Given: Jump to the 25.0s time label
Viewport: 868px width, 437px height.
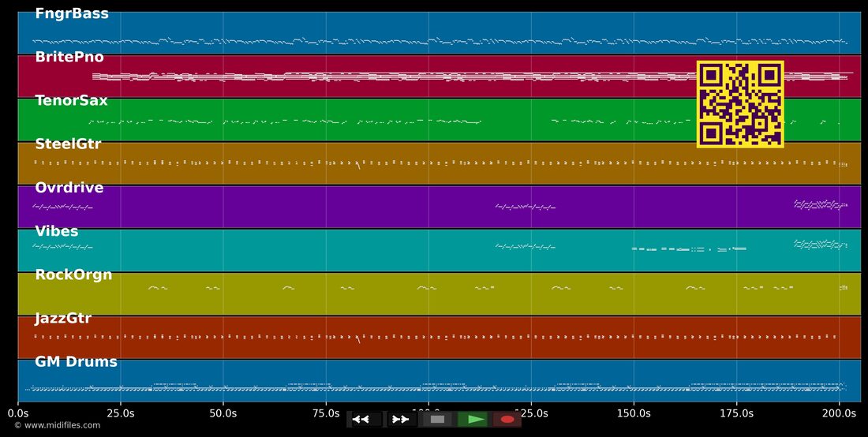Looking at the screenshot, I should [x=120, y=413].
